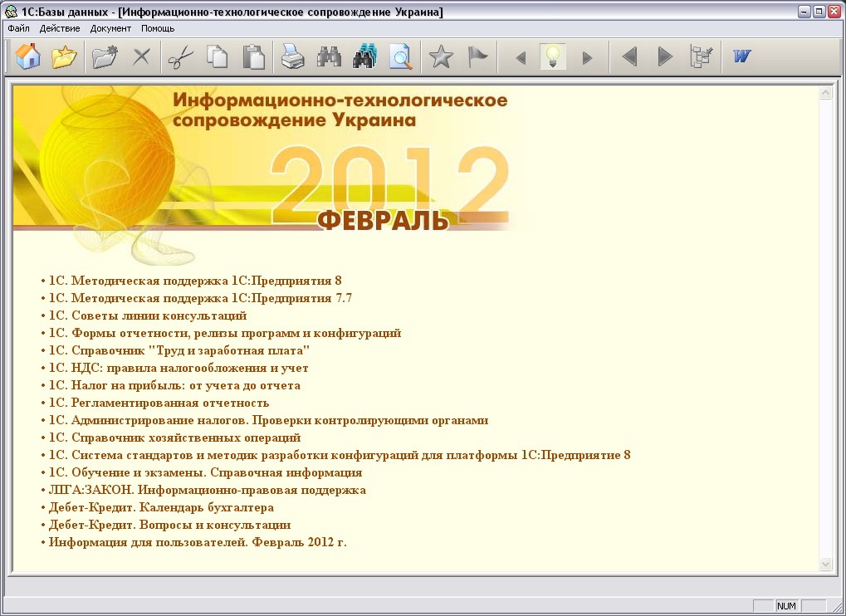Screen dimensions: 846x616
Task: Click the blue W Word export icon
Action: click(x=742, y=56)
